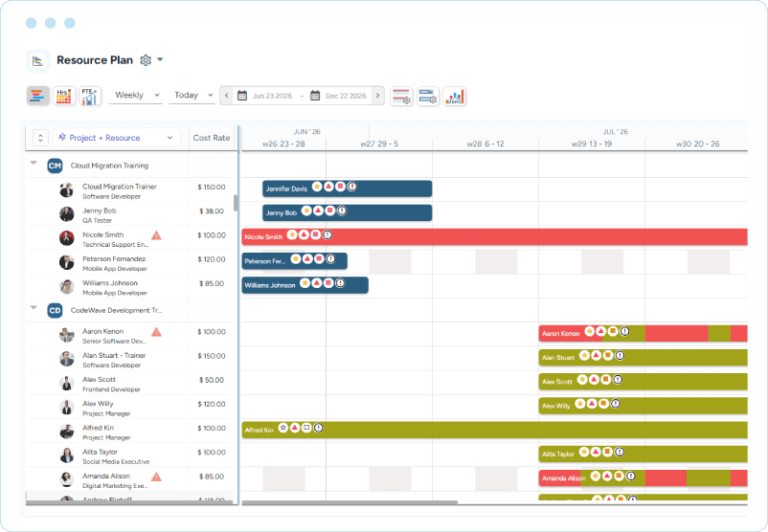Image resolution: width=768 pixels, height=532 pixels.
Task: Go to the next date range
Action: click(x=377, y=96)
